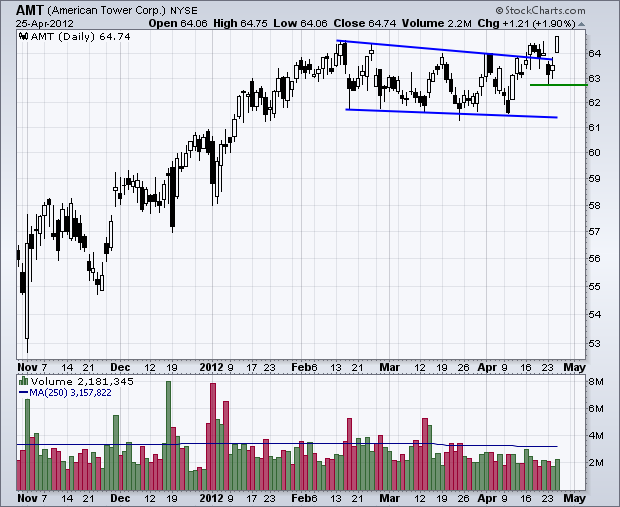
Task: Click the 2M volume axis label
Action: point(596,462)
